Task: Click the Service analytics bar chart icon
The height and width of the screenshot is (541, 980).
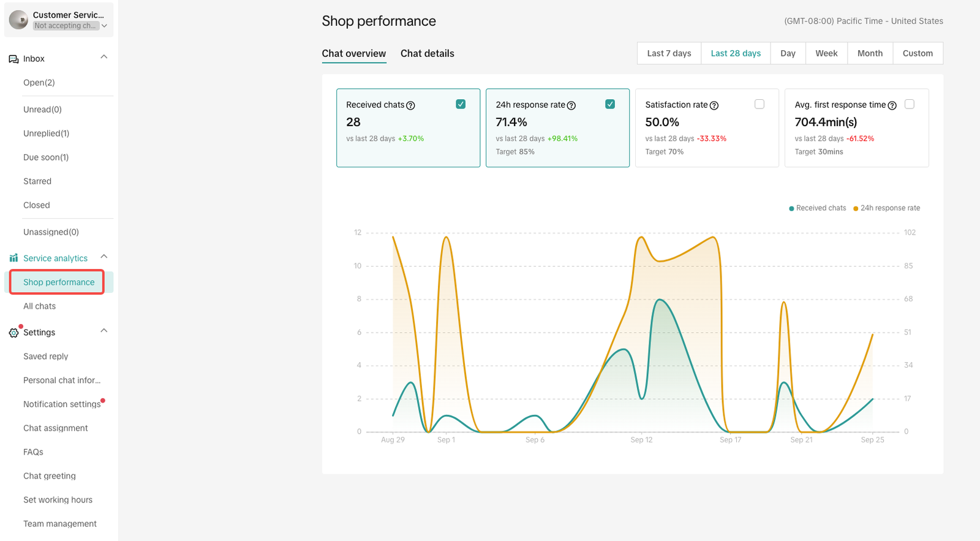Action: [13, 258]
